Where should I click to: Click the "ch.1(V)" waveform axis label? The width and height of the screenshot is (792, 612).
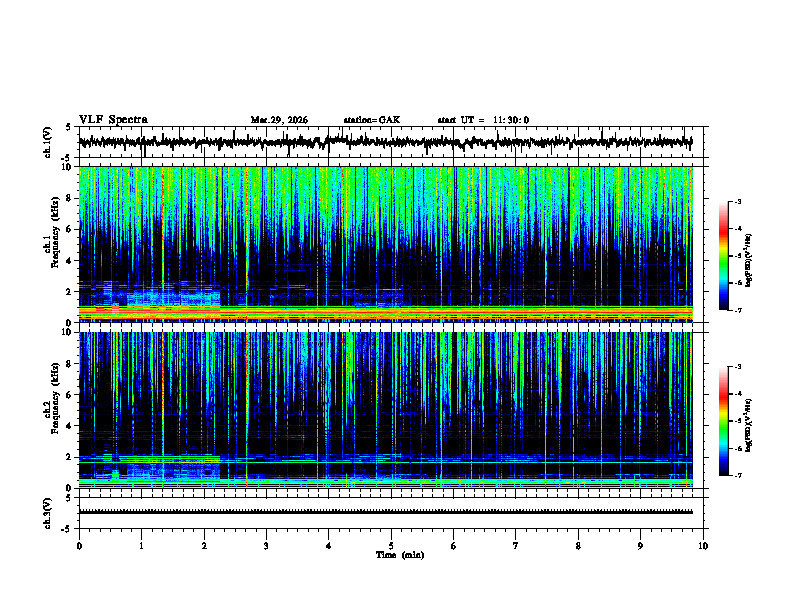tap(48, 142)
